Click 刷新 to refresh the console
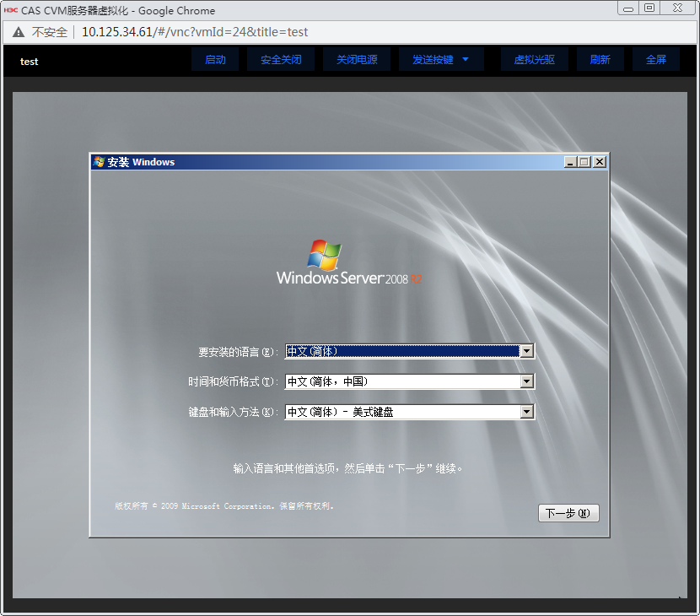The height and width of the screenshot is (616, 700). (600, 60)
